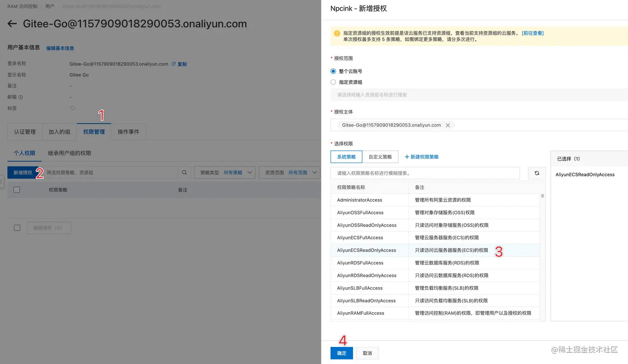Select the AliyunSLBReadOnlyAccess policy row
Image resolution: width=628 pixels, height=364 pixels.
click(435, 301)
